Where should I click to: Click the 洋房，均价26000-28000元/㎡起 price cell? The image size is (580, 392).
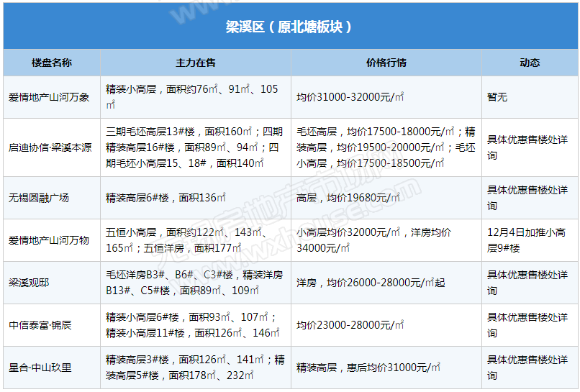[371, 283]
